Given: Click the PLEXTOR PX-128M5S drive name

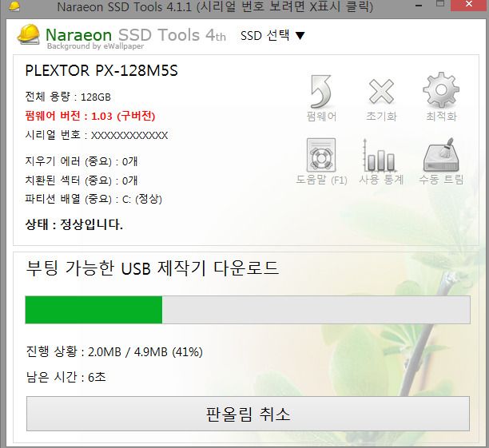Looking at the screenshot, I should [101, 70].
